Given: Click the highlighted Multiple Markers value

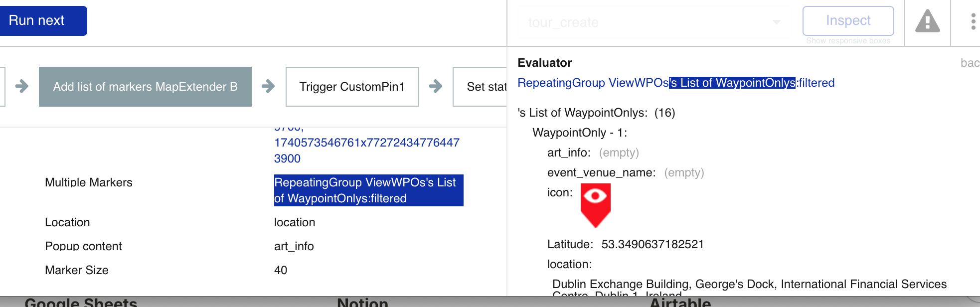Looking at the screenshot, I should 368,190.
